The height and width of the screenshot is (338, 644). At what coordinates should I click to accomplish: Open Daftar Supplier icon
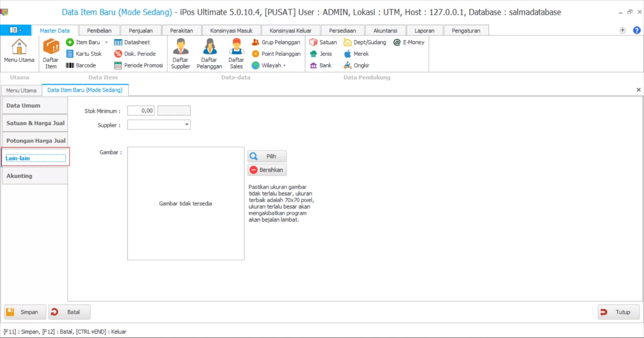pyautogui.click(x=181, y=47)
